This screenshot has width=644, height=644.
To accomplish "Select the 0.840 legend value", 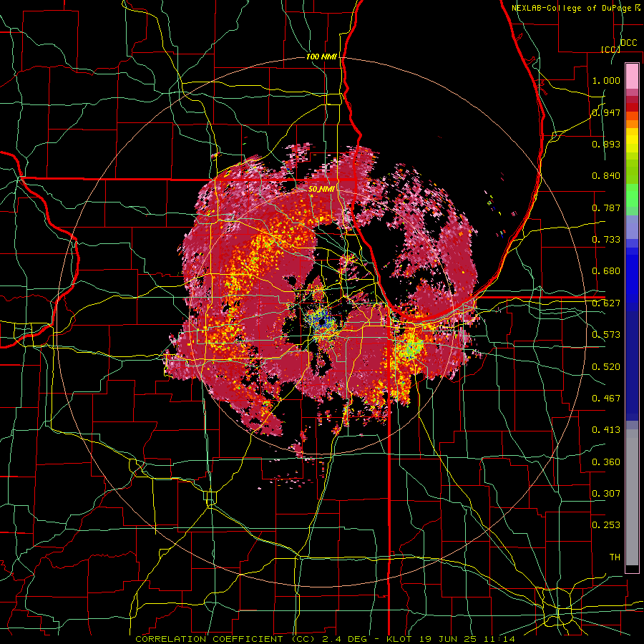I will click(606, 176).
